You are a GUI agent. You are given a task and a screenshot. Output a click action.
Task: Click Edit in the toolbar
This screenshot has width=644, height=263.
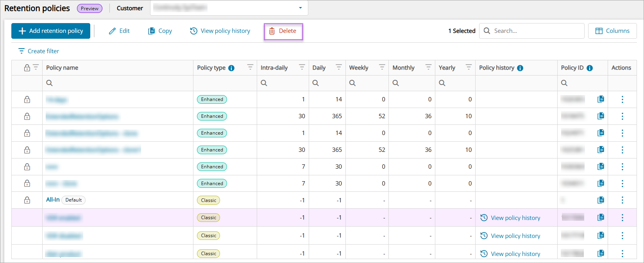coord(119,31)
